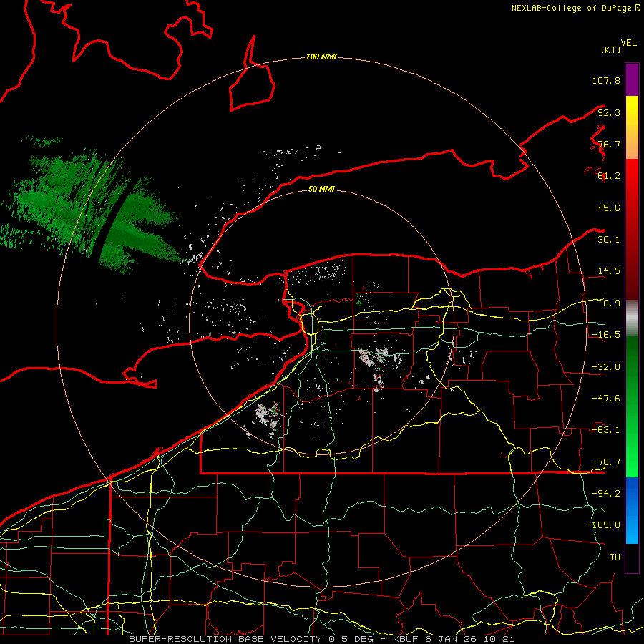Click the 92.3 legend value
This screenshot has height=644, width=644.
(x=609, y=112)
